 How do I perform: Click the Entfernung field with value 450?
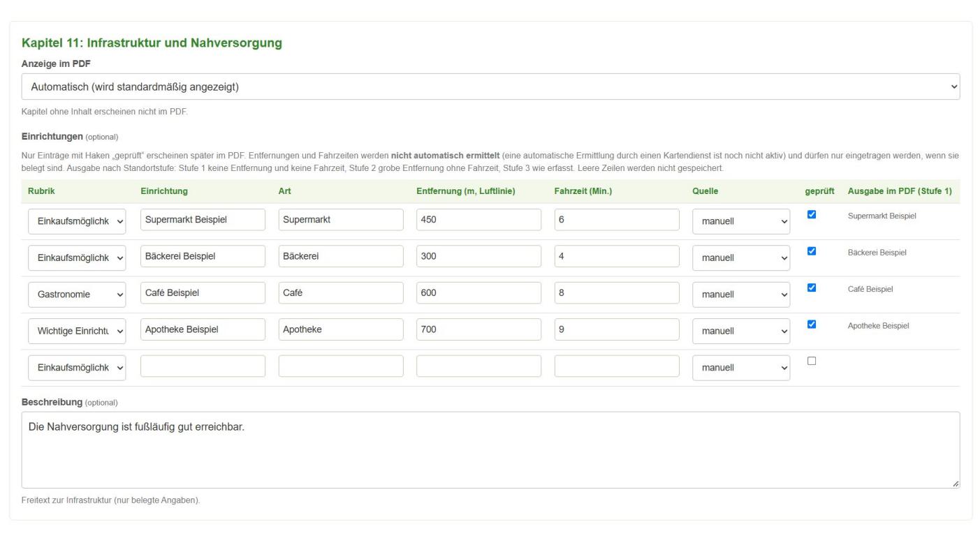[x=478, y=220]
